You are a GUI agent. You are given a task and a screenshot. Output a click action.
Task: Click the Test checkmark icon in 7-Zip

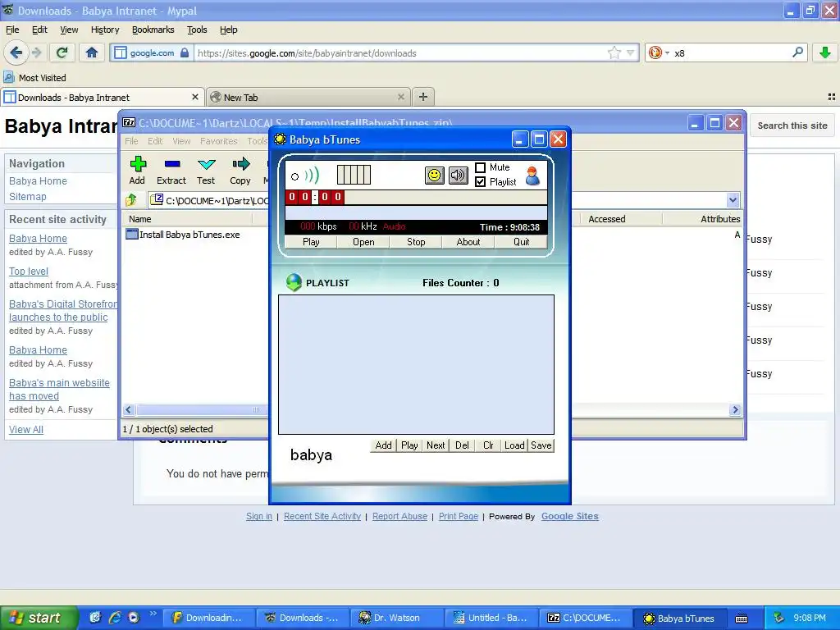[x=206, y=164]
